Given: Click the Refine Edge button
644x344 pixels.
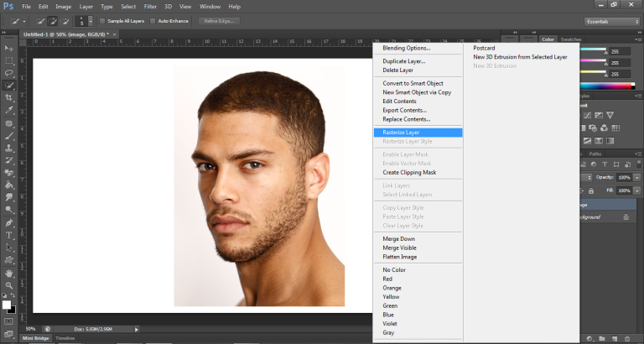Looking at the screenshot, I should point(219,20).
